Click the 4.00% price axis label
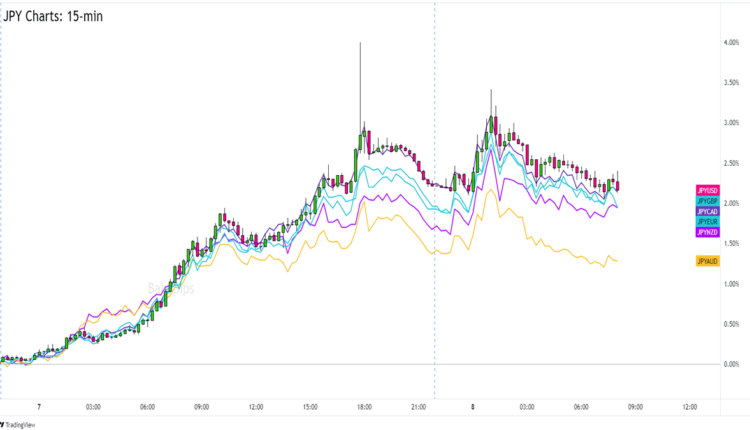The image size is (750, 430). (x=730, y=42)
